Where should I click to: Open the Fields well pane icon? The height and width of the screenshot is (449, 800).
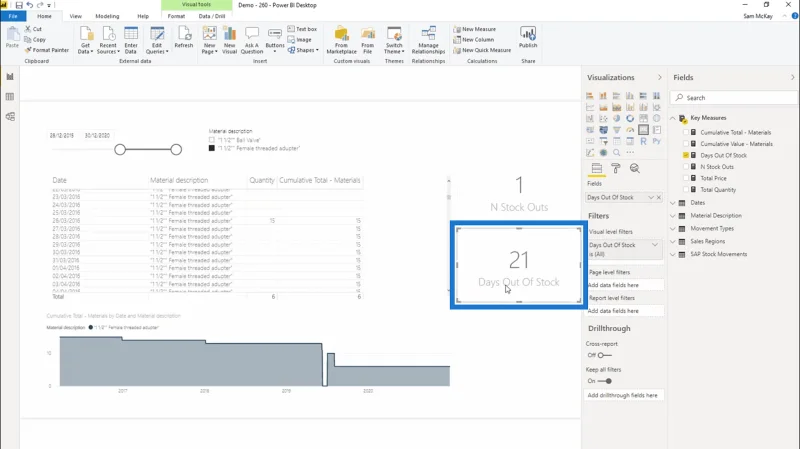pos(596,168)
